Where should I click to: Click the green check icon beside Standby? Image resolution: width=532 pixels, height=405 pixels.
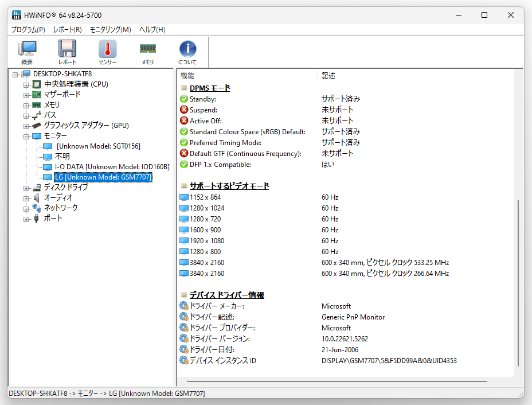click(x=184, y=99)
